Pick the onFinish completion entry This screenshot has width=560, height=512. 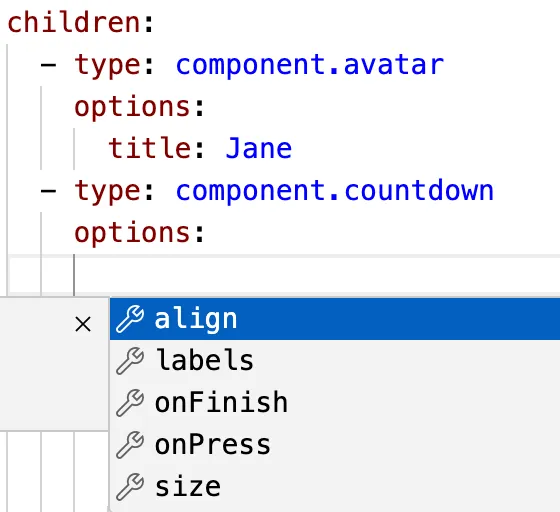(x=335, y=403)
